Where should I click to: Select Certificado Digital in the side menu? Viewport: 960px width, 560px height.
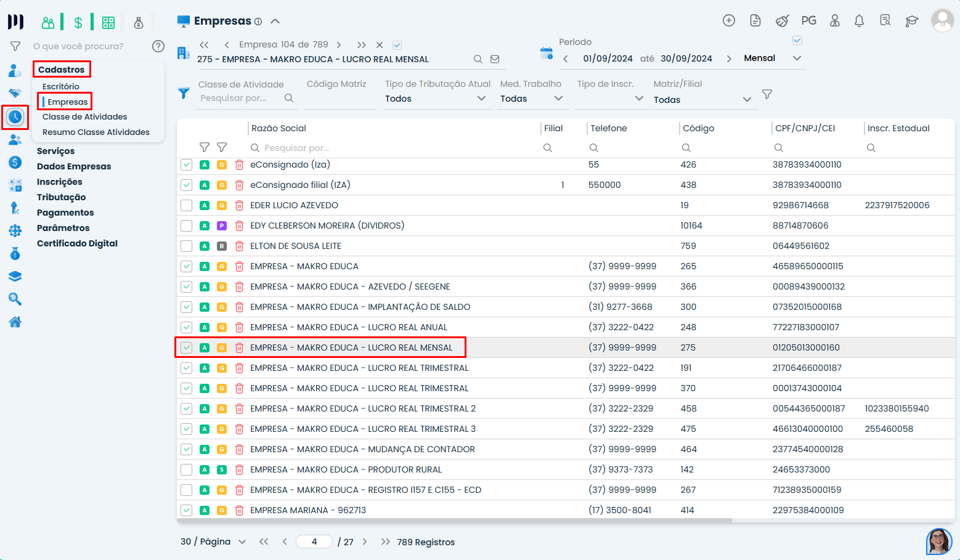click(77, 243)
